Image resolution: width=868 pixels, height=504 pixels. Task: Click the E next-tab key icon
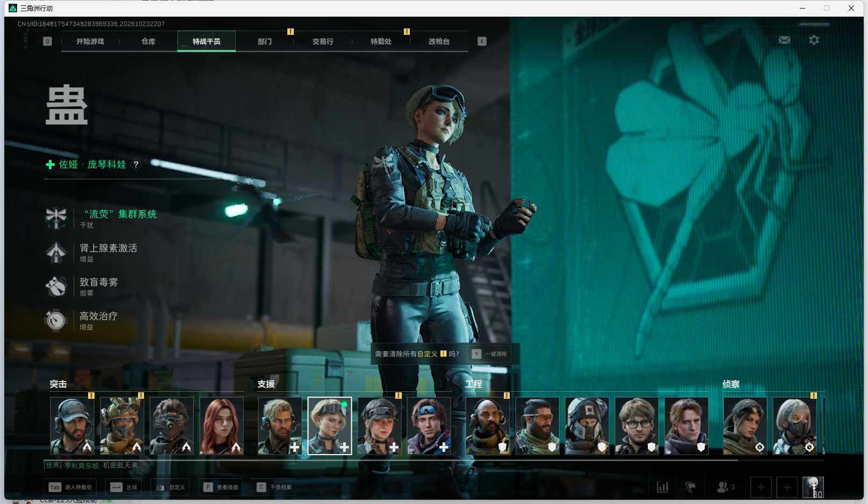point(482,41)
